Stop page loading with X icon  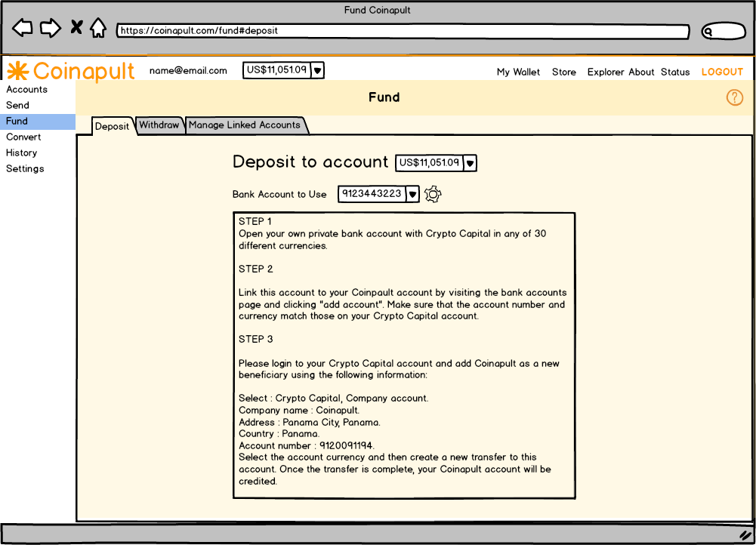76,28
